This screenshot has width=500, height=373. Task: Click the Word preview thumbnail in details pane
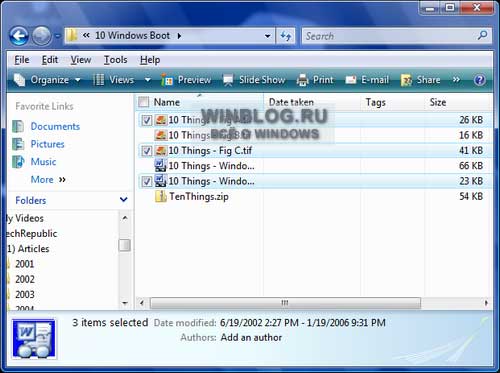tap(34, 338)
